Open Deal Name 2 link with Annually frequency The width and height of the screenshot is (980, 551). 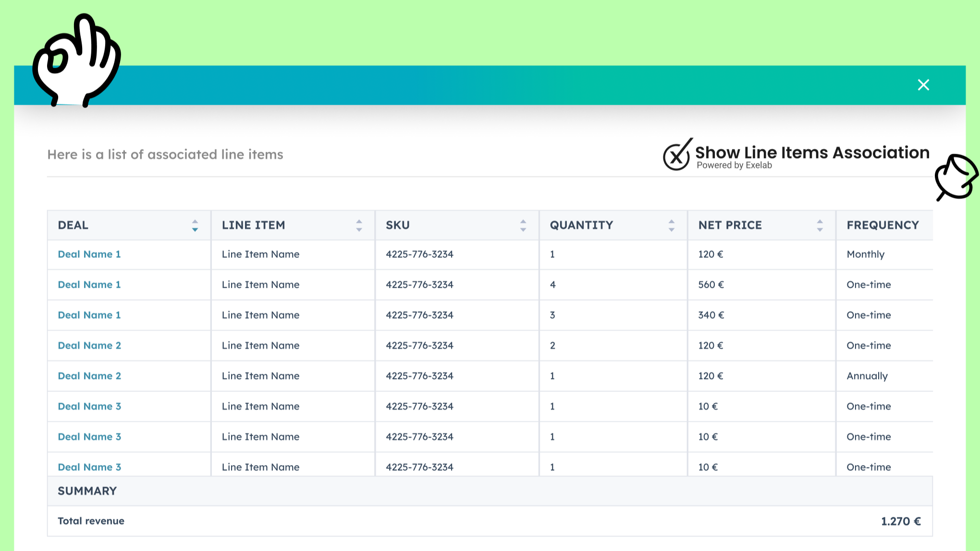(x=89, y=376)
